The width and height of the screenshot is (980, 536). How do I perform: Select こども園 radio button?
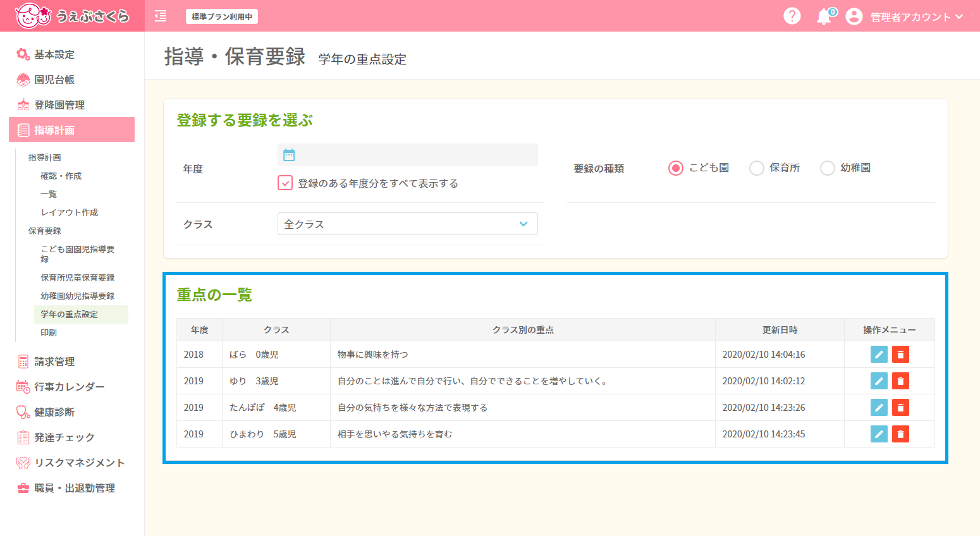tap(676, 168)
